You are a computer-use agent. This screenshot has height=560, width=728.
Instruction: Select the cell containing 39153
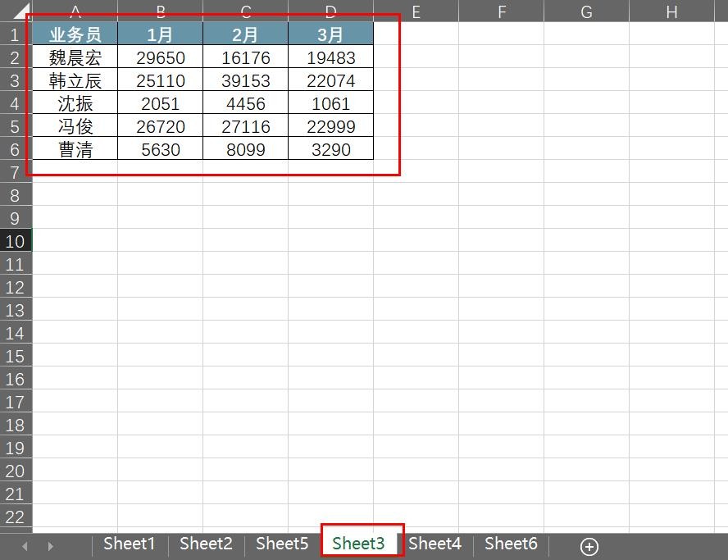tap(245, 80)
